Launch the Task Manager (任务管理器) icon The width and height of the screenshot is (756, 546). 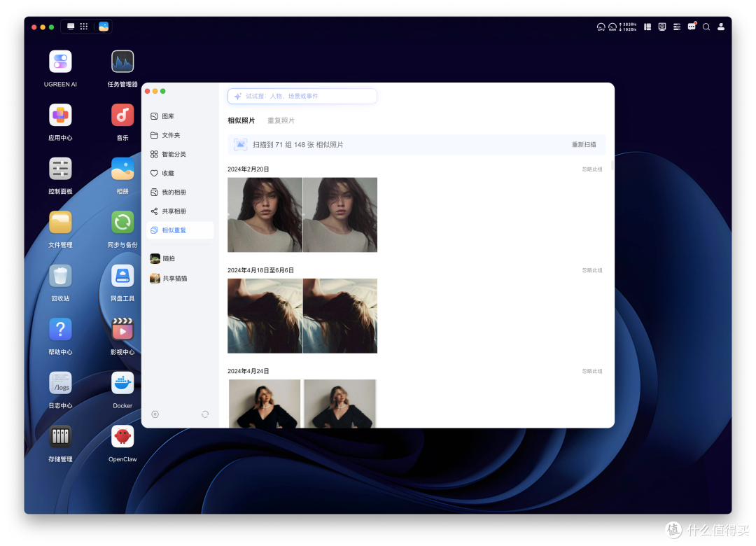coord(122,62)
